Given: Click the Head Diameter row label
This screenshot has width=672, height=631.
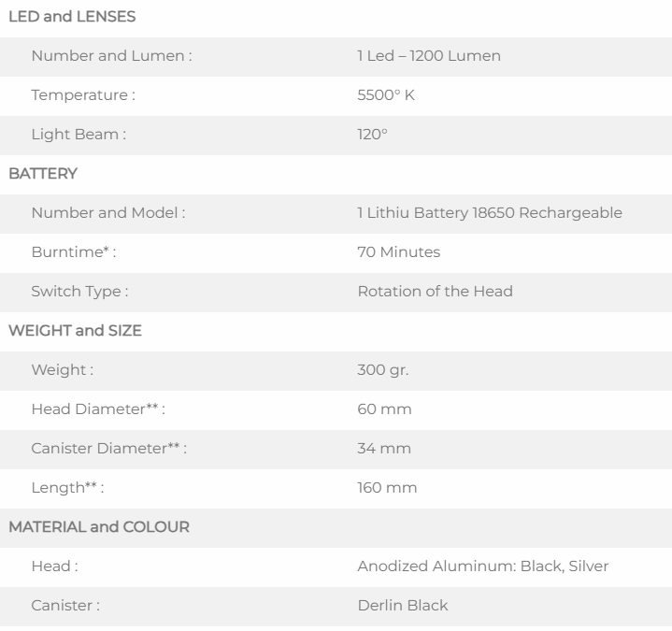Looking at the screenshot, I should [98, 409].
